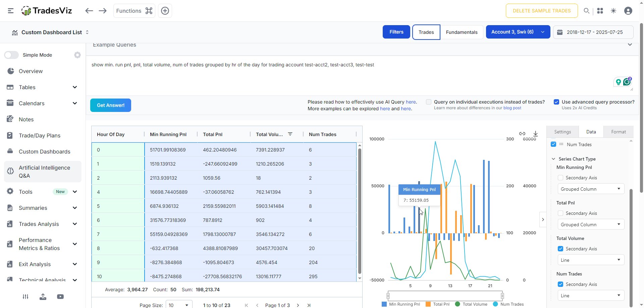The image size is (644, 308).
Task: Open the Total Volume column filter icon
Action: click(x=290, y=134)
